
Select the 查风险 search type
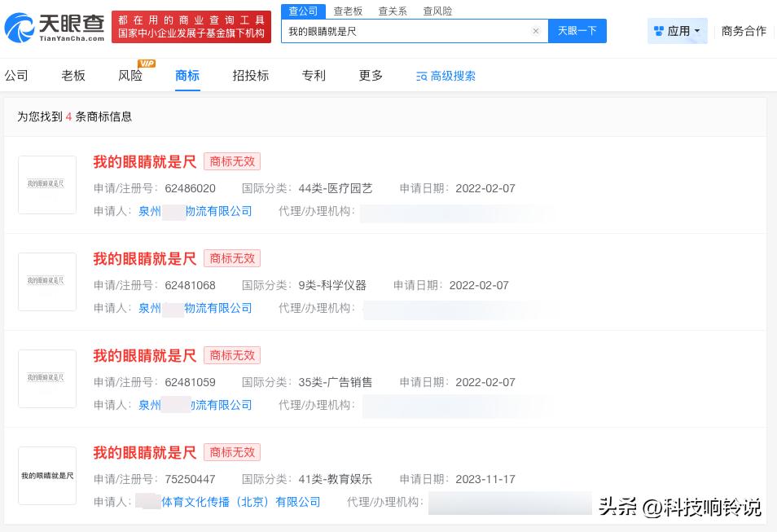(437, 11)
